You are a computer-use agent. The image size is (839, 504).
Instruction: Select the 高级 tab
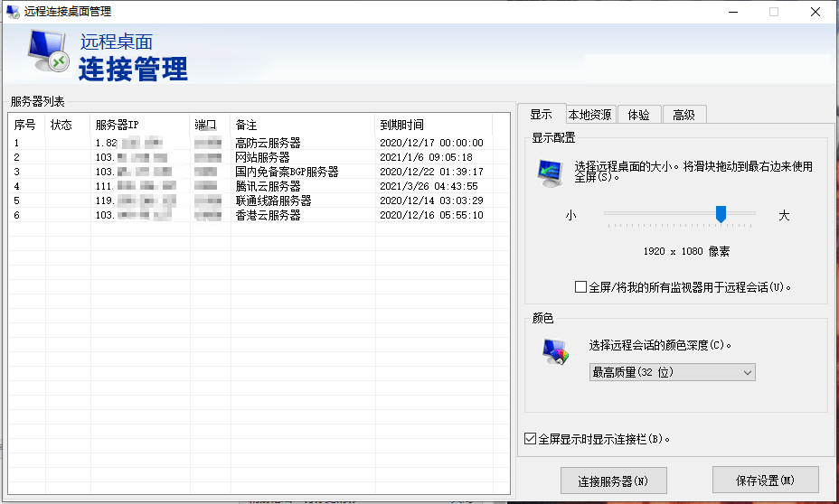(x=683, y=115)
